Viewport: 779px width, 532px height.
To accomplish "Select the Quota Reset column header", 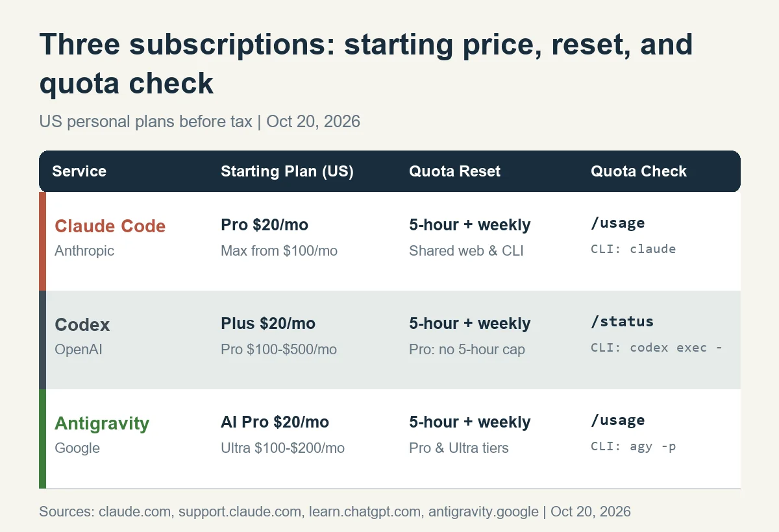I will pyautogui.click(x=454, y=171).
